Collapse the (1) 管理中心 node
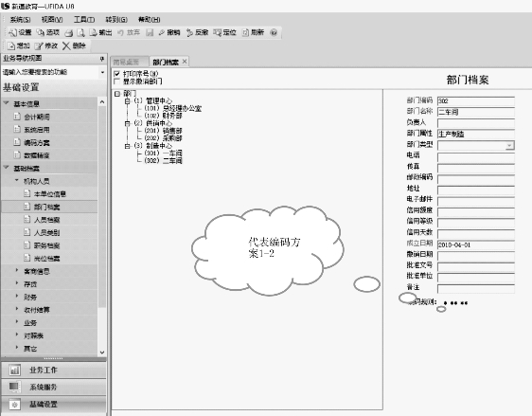The image size is (532, 416). (127, 101)
